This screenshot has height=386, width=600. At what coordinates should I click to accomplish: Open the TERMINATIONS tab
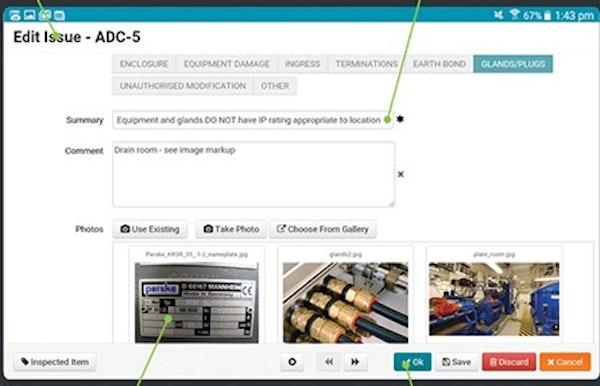point(367,64)
